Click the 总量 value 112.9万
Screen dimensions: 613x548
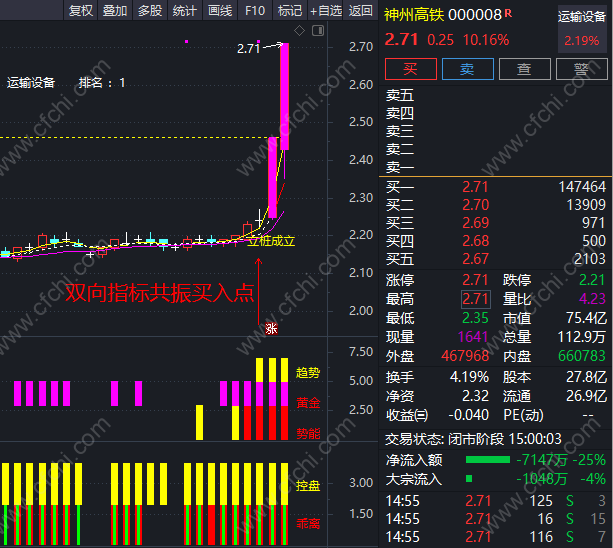point(581,337)
